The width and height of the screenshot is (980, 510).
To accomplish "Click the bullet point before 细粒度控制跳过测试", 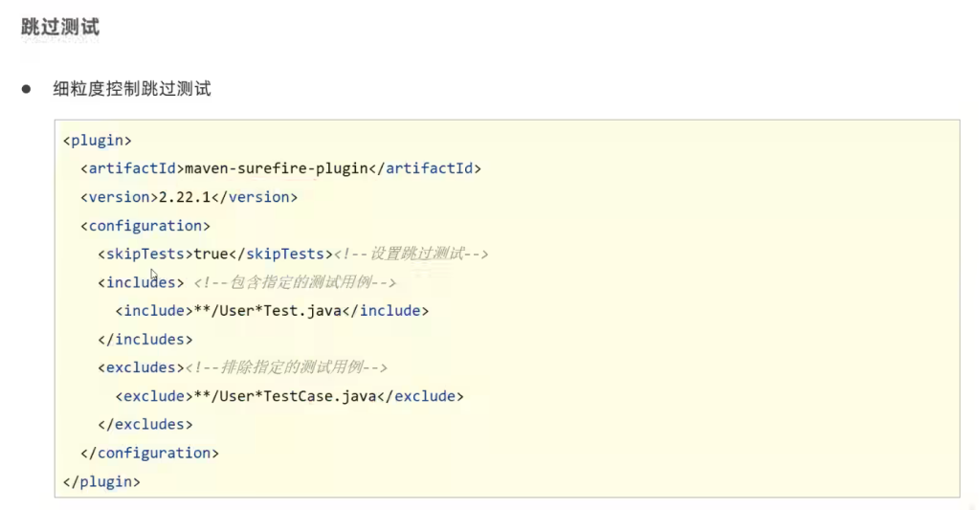I will coord(27,89).
